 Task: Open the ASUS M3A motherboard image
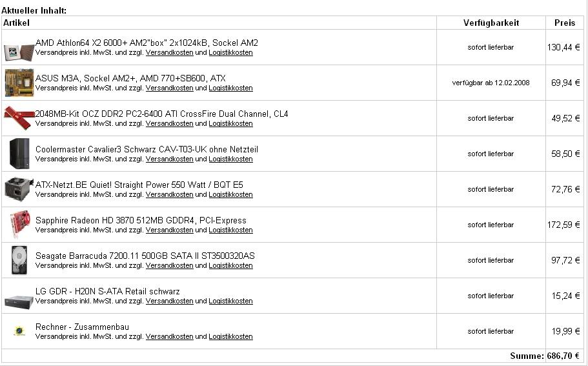pos(19,83)
